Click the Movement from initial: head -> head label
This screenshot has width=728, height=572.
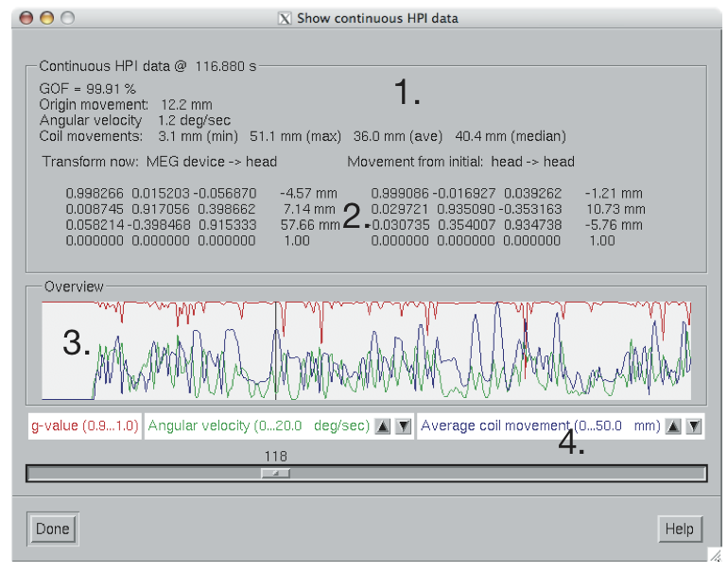click(461, 162)
